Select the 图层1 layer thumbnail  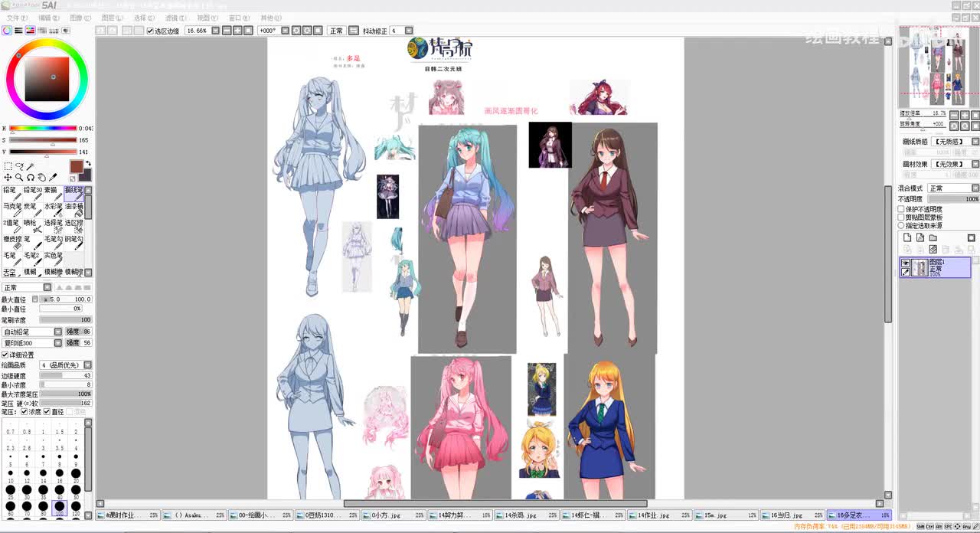tap(920, 267)
